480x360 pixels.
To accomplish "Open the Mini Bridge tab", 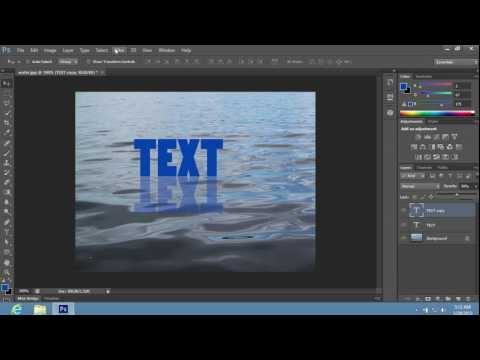I will [x=28, y=298].
